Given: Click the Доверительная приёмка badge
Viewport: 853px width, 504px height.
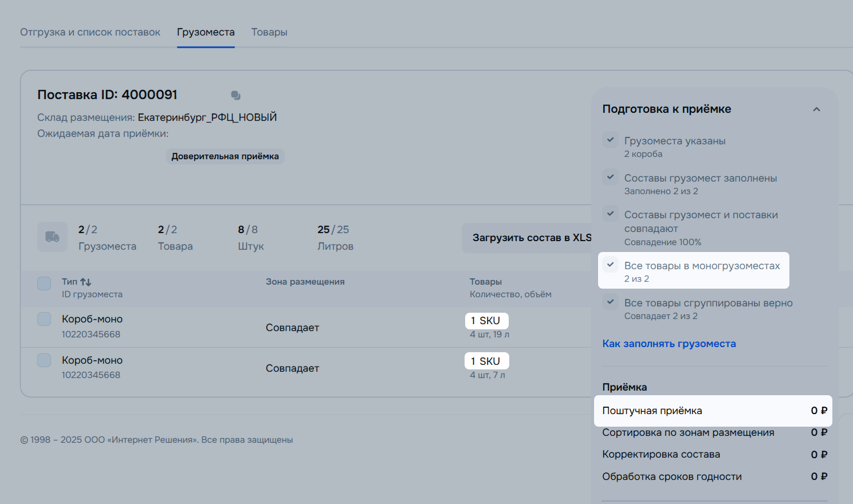Looking at the screenshot, I should coord(225,156).
